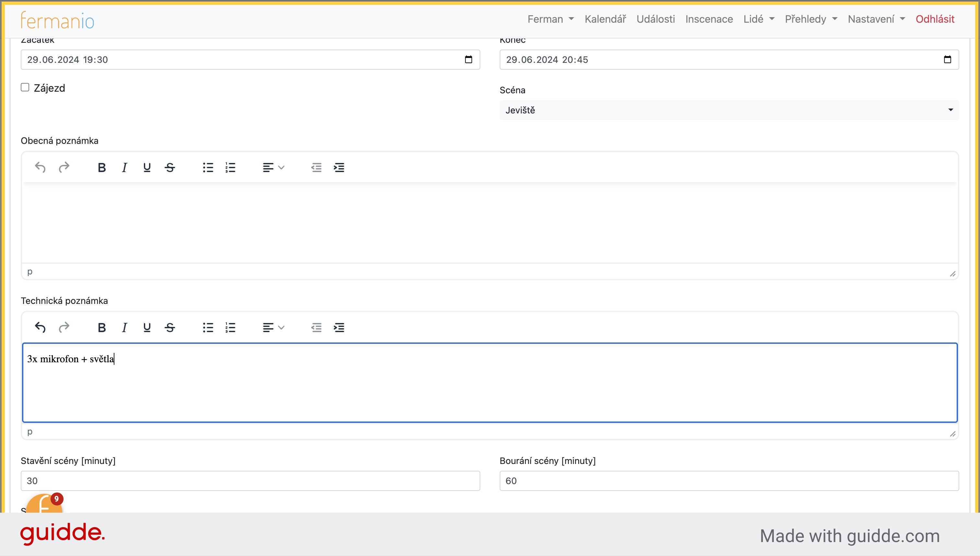
Task: Increase indent in Technická poznámka editor
Action: click(x=339, y=327)
